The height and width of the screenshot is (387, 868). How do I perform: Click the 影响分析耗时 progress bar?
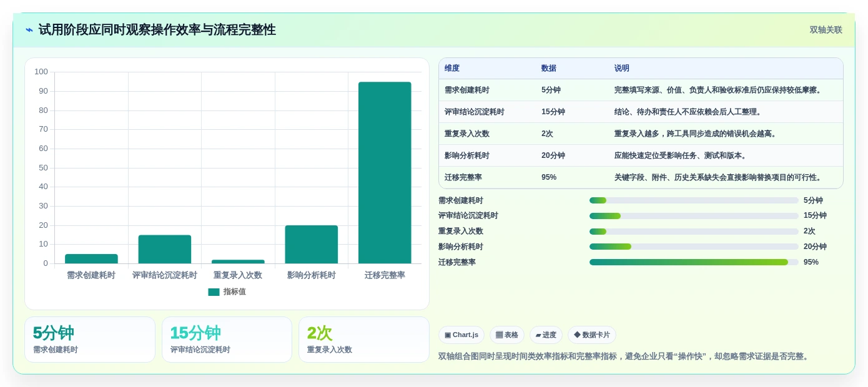click(694, 247)
